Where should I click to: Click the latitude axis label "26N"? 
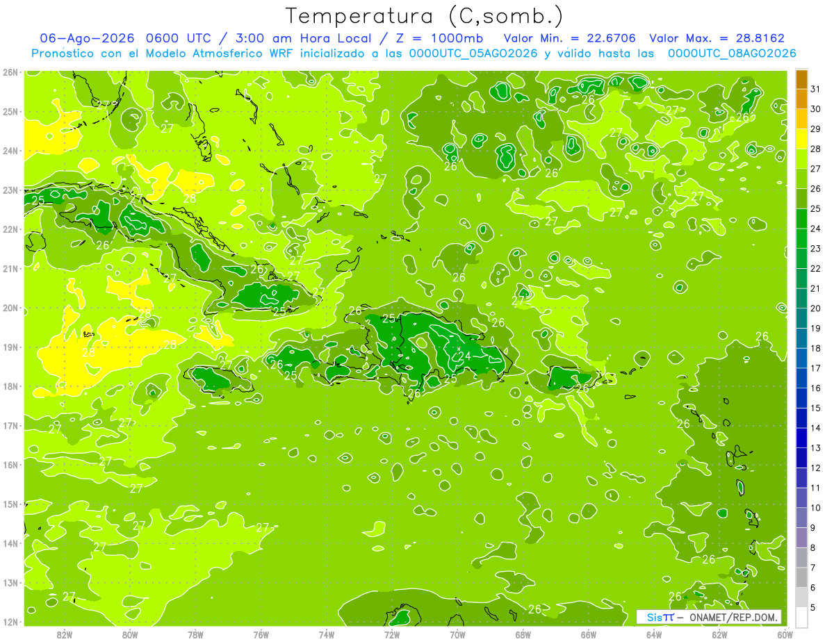(x=10, y=72)
